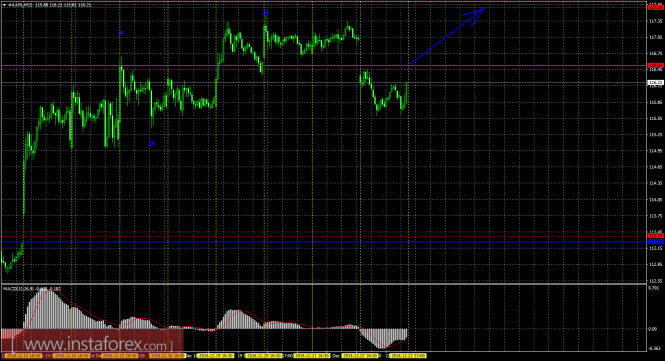Screen dimensions: 665x361
Task: Click the red 116.52 price tag on axis
Action: (x=656, y=65)
